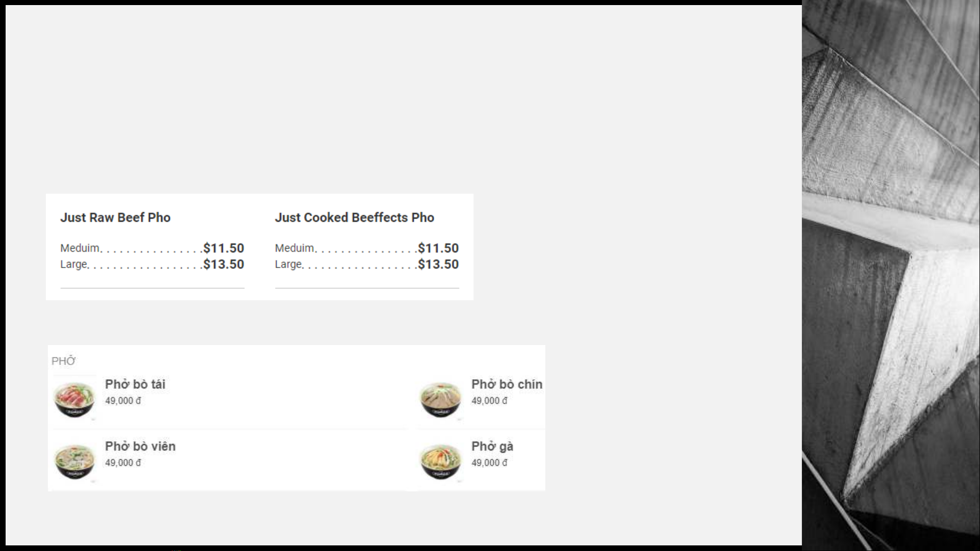Choose Large $13.50 for Cooked Beeffects Pho
The width and height of the screenshot is (980, 551).
[367, 265]
